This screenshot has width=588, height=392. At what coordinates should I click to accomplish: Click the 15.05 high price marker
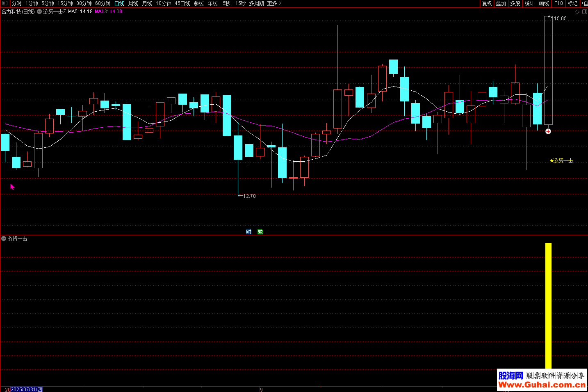560,18
